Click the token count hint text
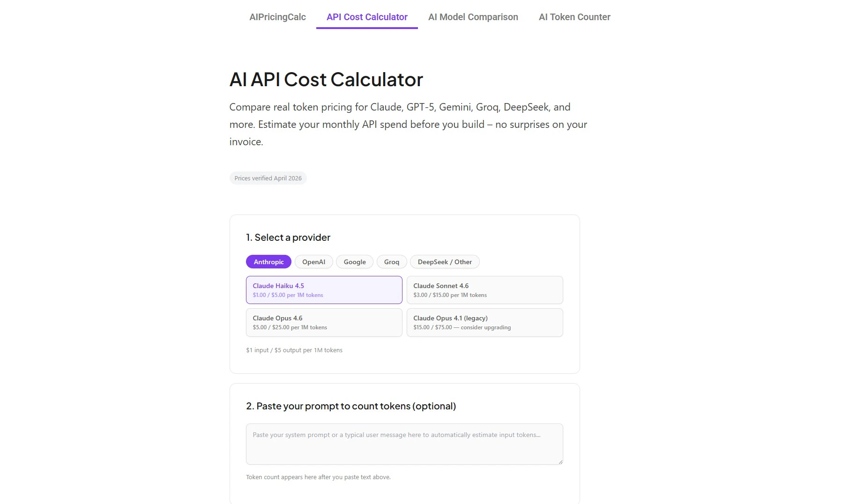This screenshot has height=504, width=857. coord(318,477)
